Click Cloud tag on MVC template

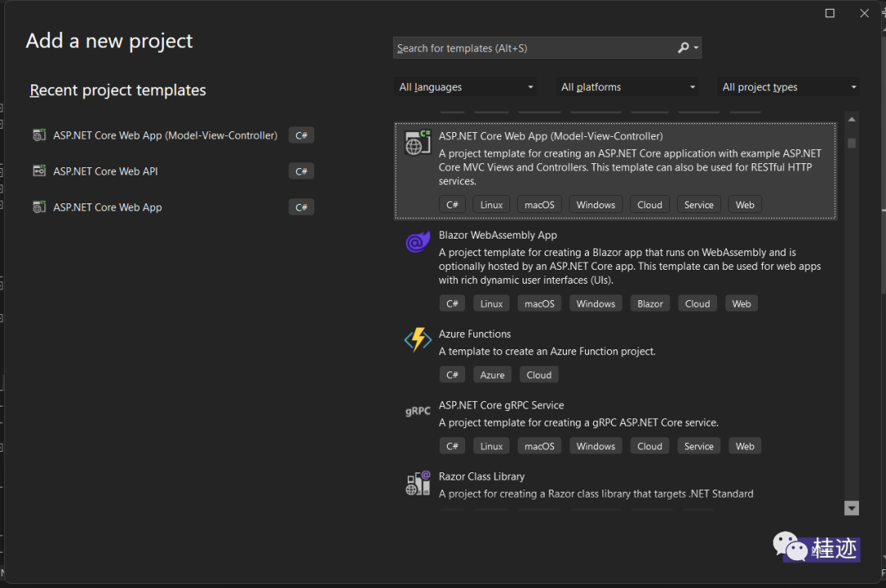point(649,204)
